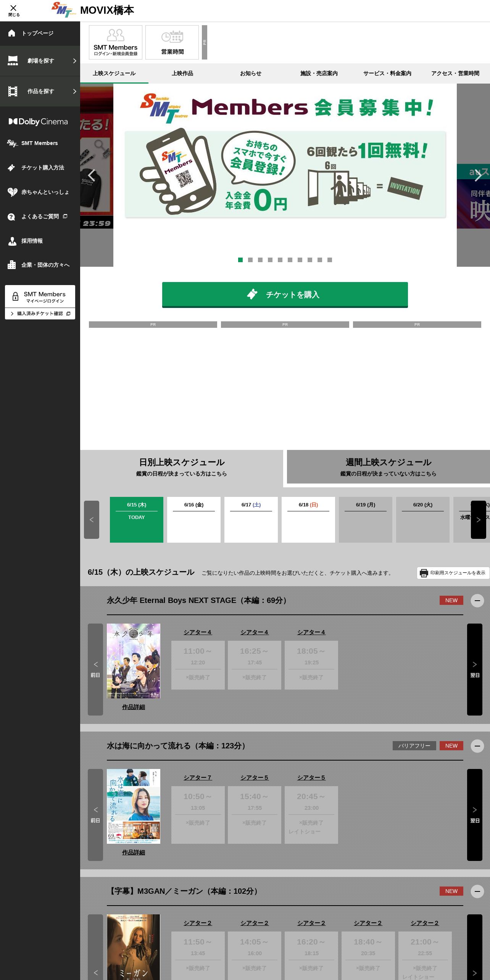The image size is (490, 980).
Task: Select 上映作品 tab
Action: coord(182,73)
